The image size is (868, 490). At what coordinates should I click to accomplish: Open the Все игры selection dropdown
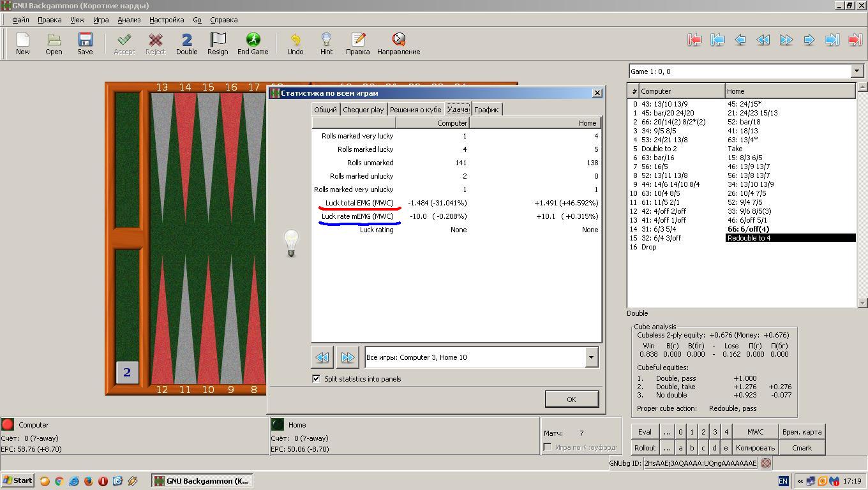[591, 357]
